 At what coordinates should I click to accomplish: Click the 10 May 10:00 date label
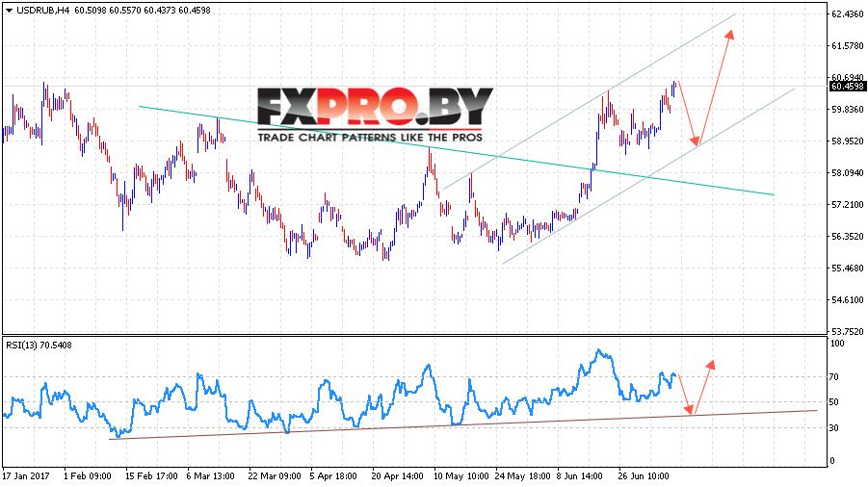pyautogui.click(x=460, y=476)
